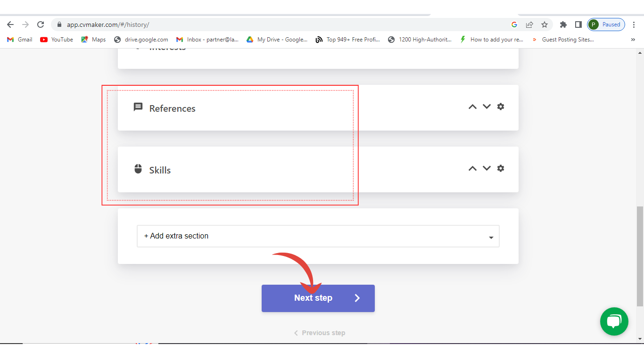Screen dimensions: 644x362
Task: Bookmark this page with star icon
Action: click(x=545, y=25)
